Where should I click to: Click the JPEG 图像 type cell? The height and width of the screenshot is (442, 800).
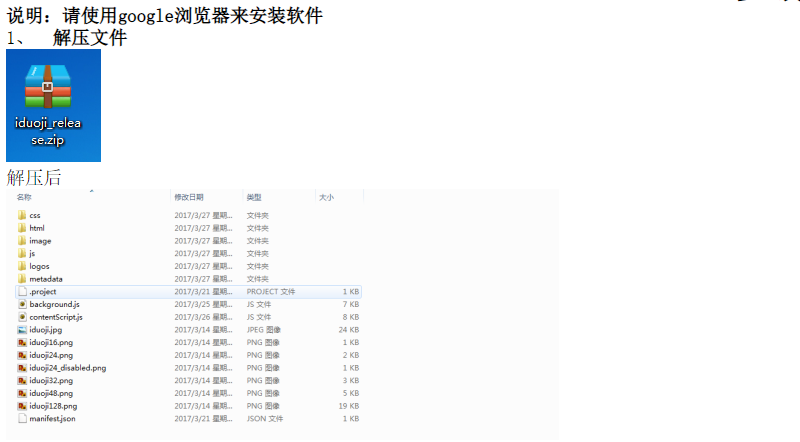[x=264, y=330]
